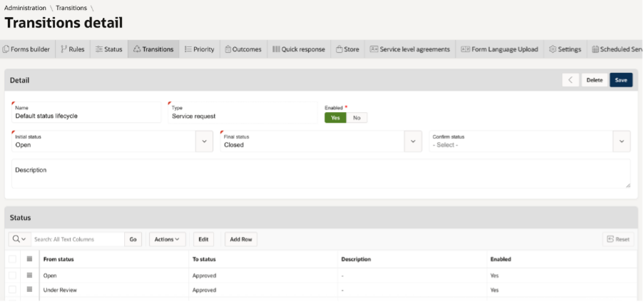Select the 'Open' From status cell
The image size is (644, 302).
[114, 276]
